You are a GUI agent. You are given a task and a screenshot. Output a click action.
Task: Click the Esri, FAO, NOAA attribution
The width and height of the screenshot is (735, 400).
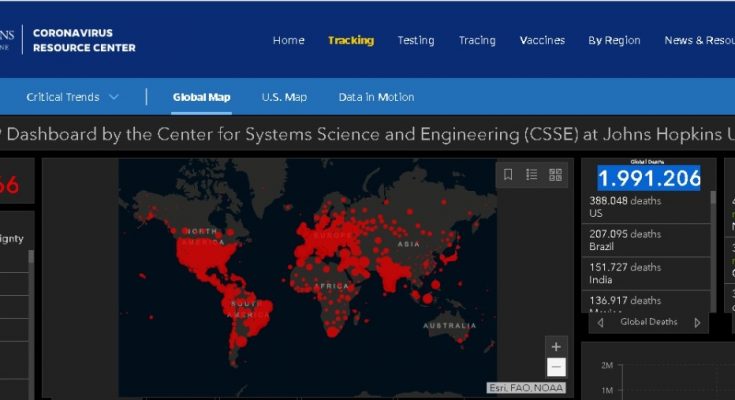tap(526, 388)
